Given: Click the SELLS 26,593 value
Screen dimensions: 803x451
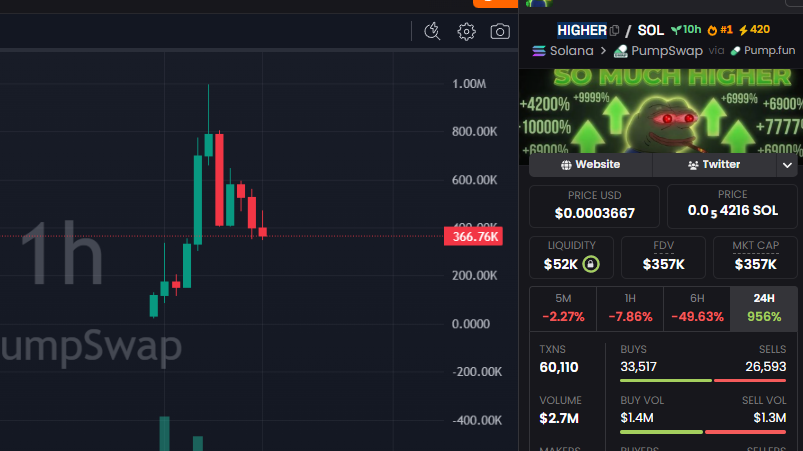Looking at the screenshot, I should (766, 367).
